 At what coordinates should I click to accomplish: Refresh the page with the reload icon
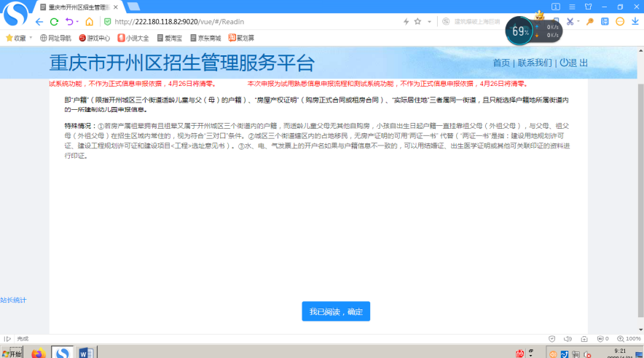coord(54,22)
